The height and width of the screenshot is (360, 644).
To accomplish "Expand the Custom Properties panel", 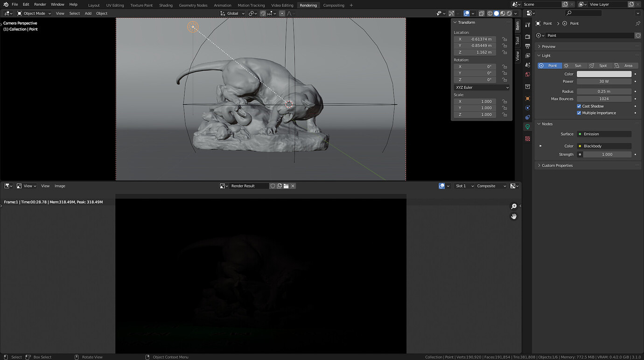I will click(x=588, y=166).
